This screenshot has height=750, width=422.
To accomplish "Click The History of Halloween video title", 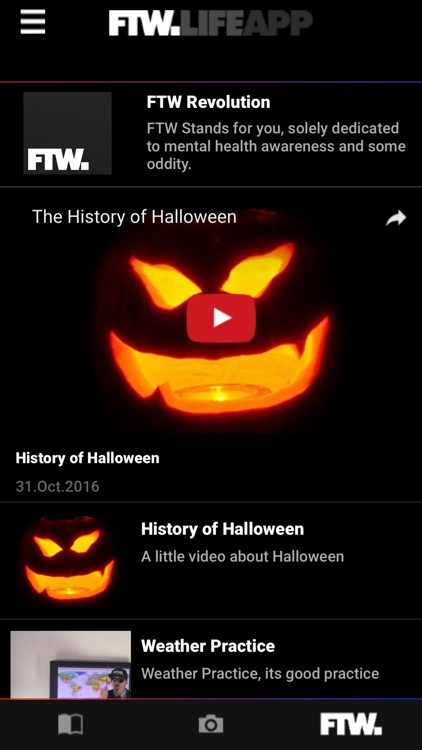I will point(134,217).
